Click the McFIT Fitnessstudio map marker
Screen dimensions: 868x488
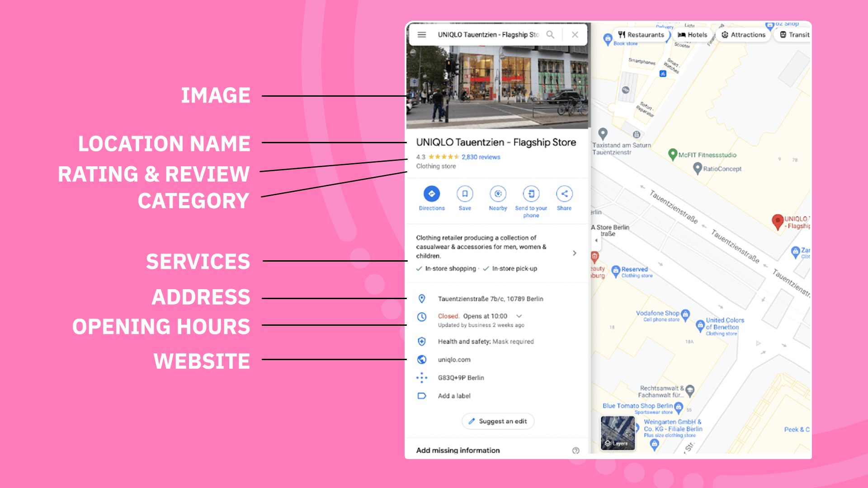[x=672, y=155]
